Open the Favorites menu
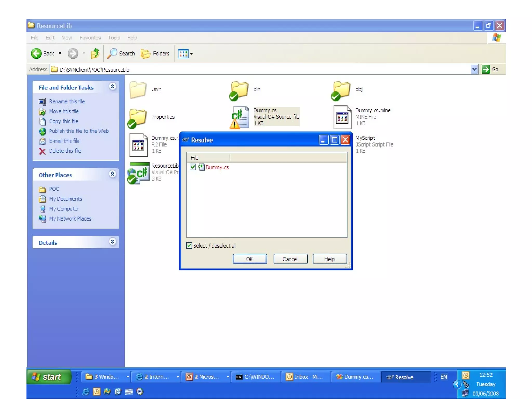Viewport: 532px width, 399px height. click(x=90, y=38)
